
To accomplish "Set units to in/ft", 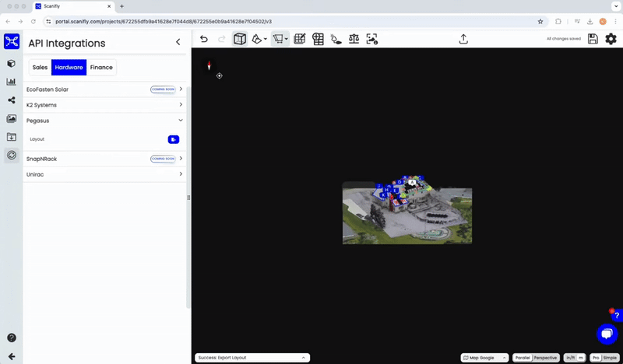I will [571, 358].
